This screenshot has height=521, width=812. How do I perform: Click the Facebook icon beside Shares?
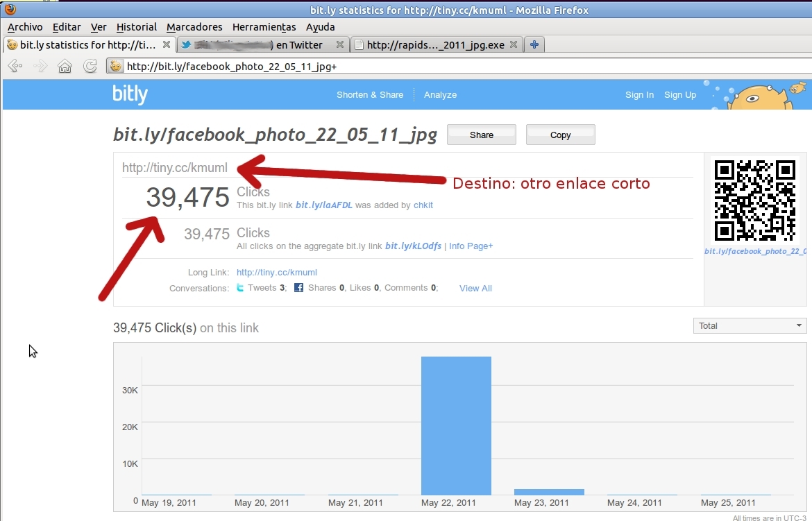pyautogui.click(x=299, y=287)
